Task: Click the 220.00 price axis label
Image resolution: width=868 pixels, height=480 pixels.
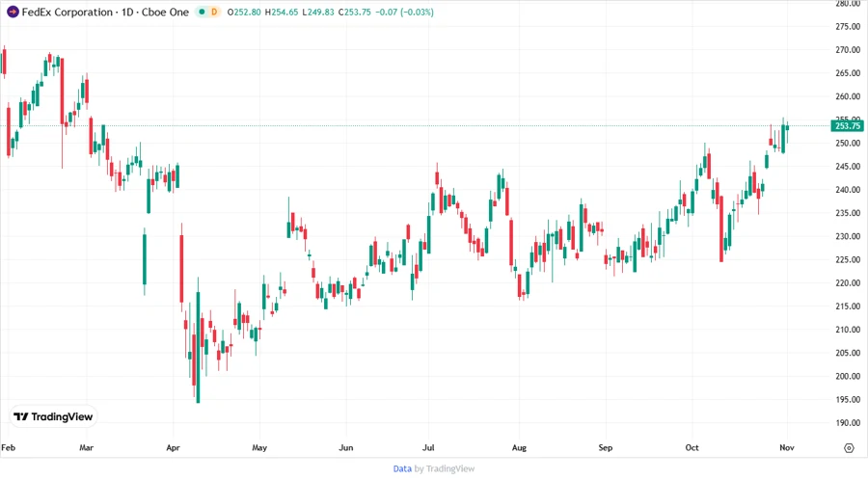Action: (x=848, y=283)
